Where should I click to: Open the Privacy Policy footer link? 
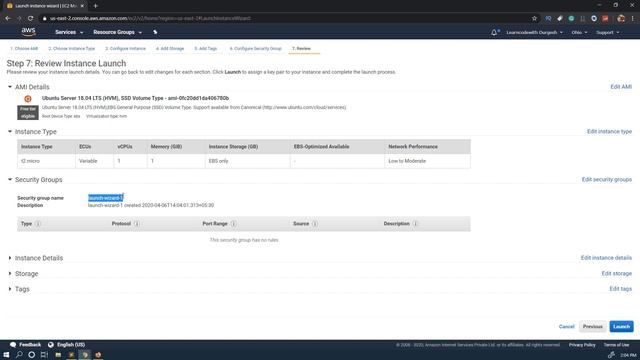[x=582, y=345]
